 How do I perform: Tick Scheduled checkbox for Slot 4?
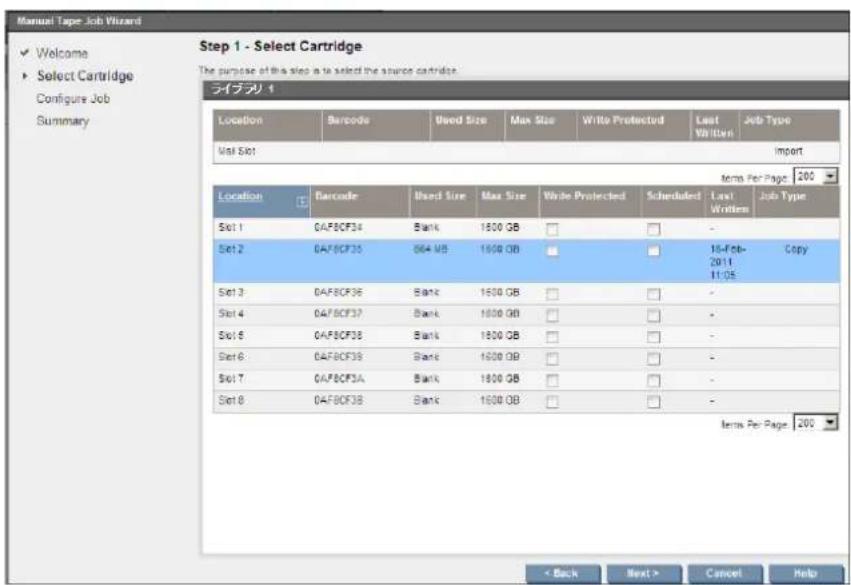click(x=653, y=315)
